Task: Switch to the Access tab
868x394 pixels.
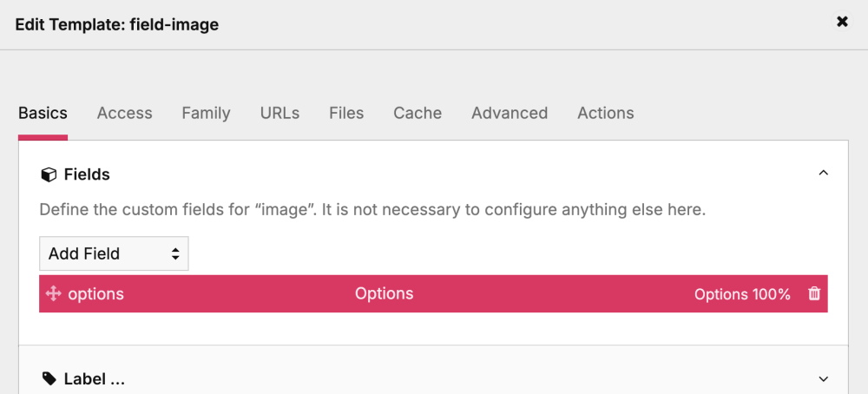Action: [124, 113]
